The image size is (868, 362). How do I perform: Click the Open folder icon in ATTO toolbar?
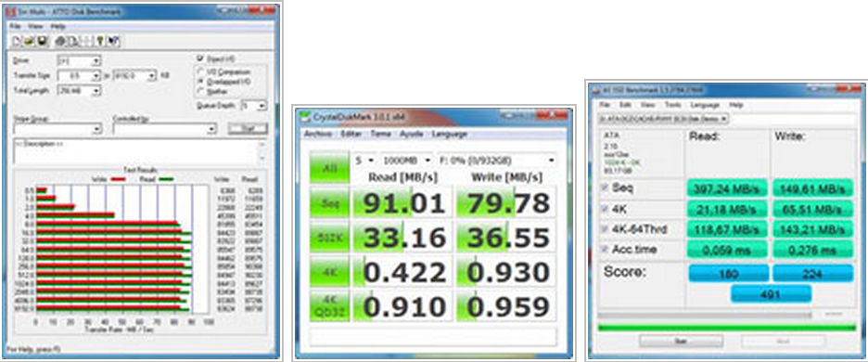29,41
